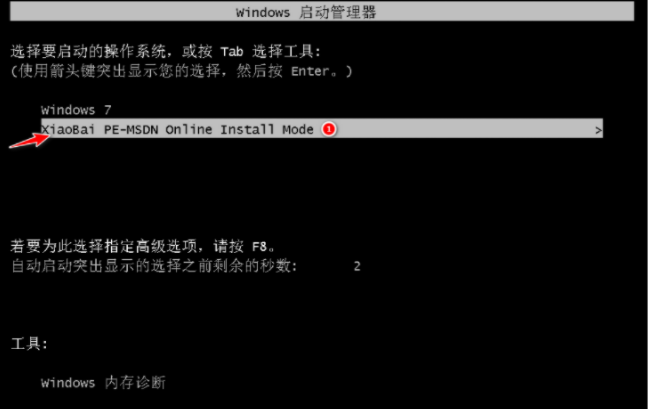The height and width of the screenshot is (409, 648).
Task: Click the word Tab in the instructions
Action: 232,52
